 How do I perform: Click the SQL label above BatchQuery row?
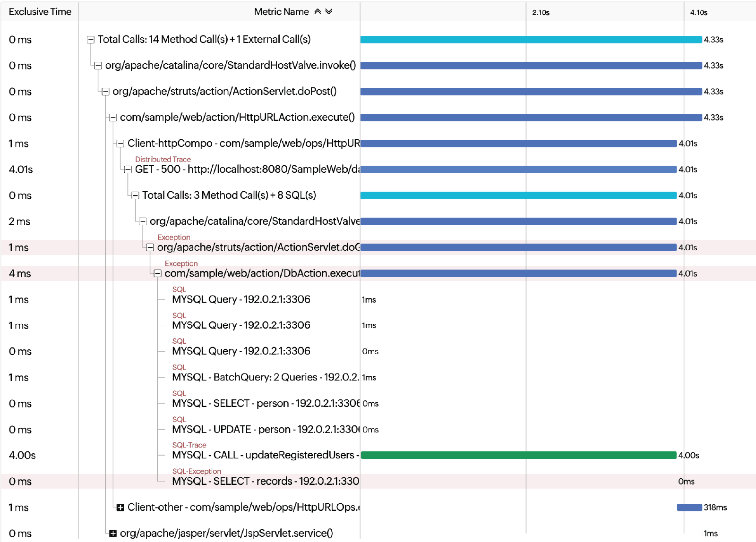pos(179,367)
